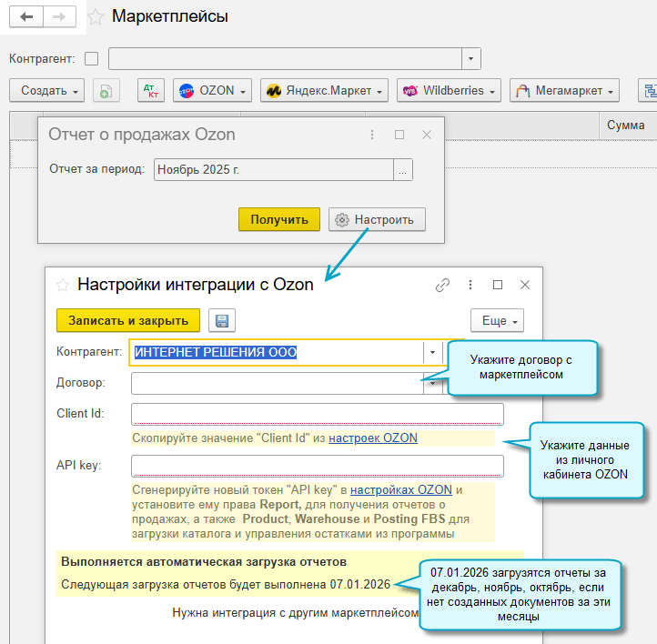The width and height of the screenshot is (657, 644).
Task: Copy link via the chain icon
Action: click(442, 285)
